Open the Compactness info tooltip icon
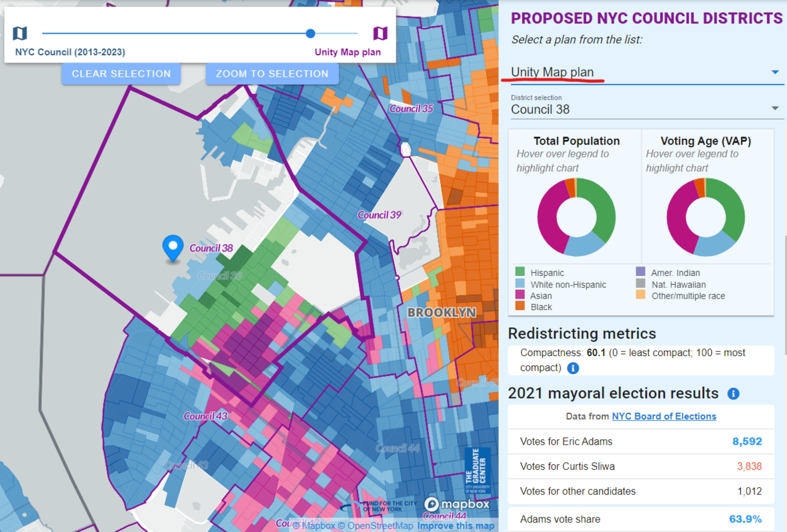This screenshot has width=787, height=532. 572,368
